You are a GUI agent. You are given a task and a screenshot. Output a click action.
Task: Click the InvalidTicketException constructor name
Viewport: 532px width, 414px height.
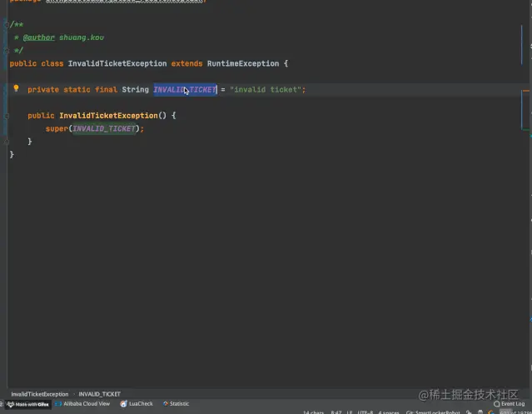pos(108,116)
